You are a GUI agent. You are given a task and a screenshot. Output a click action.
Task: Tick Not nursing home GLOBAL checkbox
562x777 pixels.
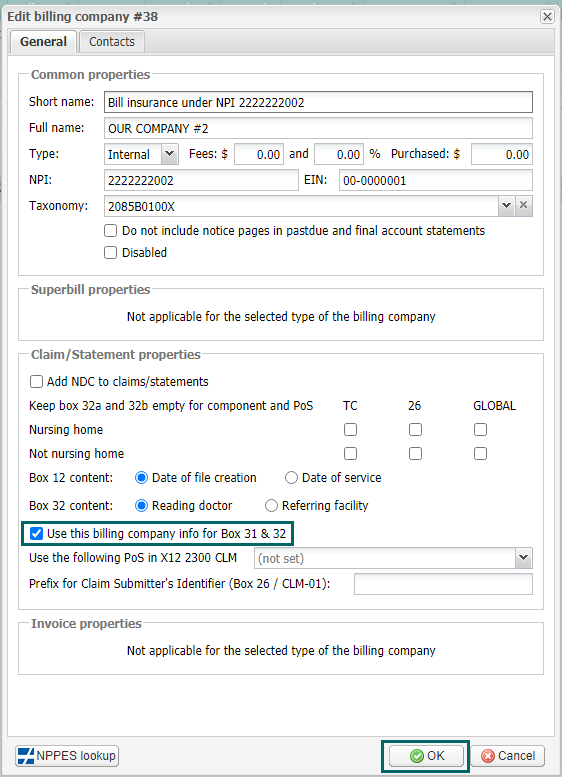[x=480, y=453]
